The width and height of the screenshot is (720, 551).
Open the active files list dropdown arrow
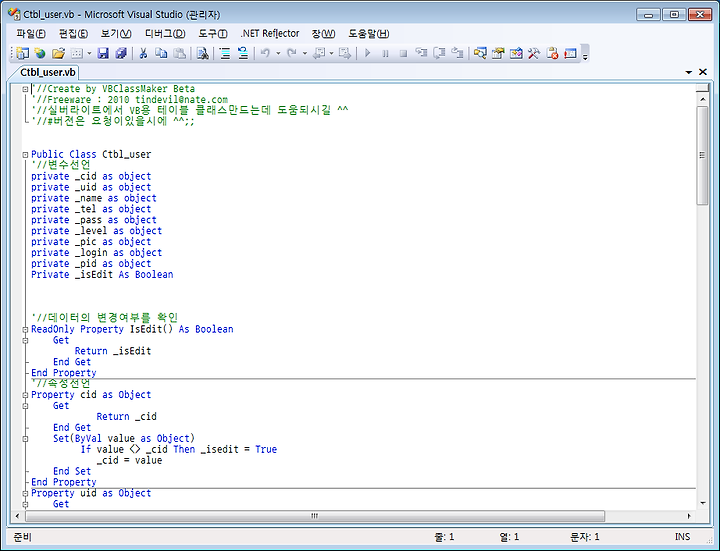pyautogui.click(x=688, y=72)
